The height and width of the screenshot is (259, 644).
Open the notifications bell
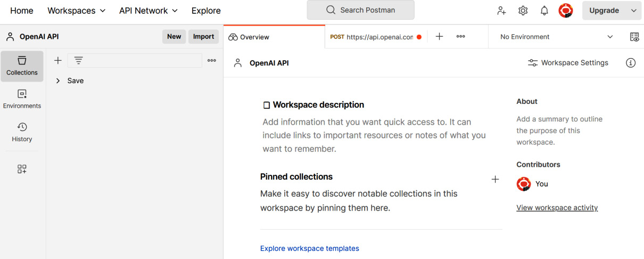[544, 11]
